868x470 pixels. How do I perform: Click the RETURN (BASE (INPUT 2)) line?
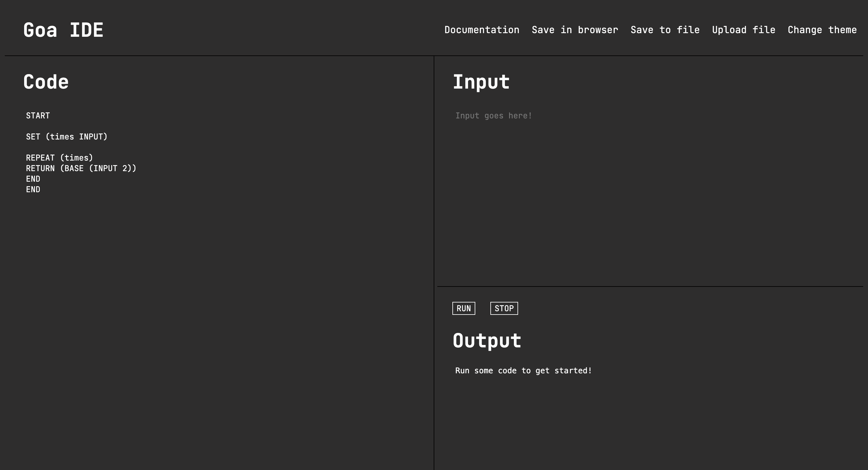click(81, 168)
